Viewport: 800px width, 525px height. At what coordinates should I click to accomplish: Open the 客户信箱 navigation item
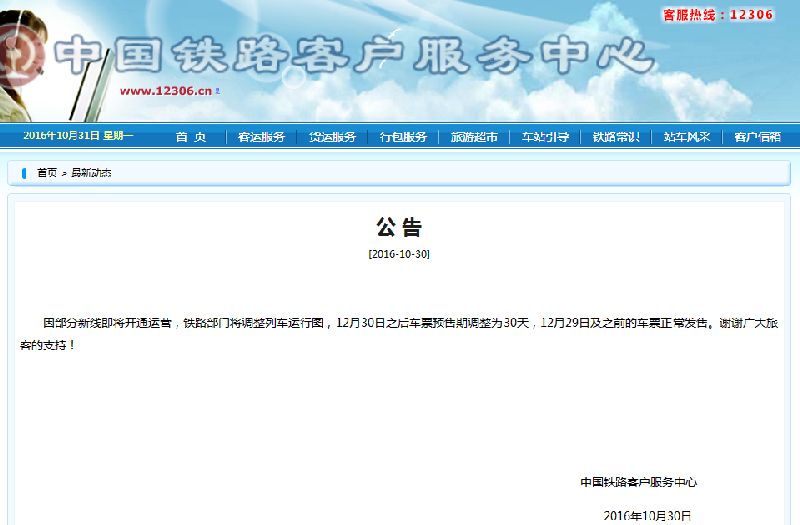758,137
